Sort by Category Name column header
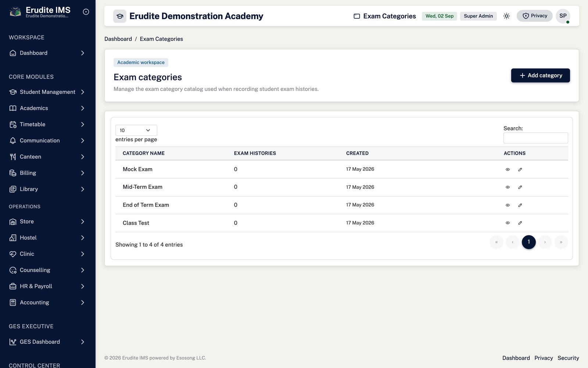This screenshot has width=588, height=368. [x=144, y=153]
